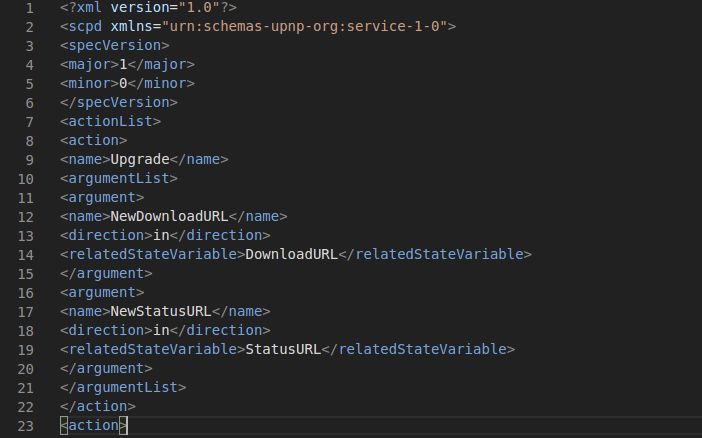
Task: Click line number 14 in the gutter
Action: [26, 255]
